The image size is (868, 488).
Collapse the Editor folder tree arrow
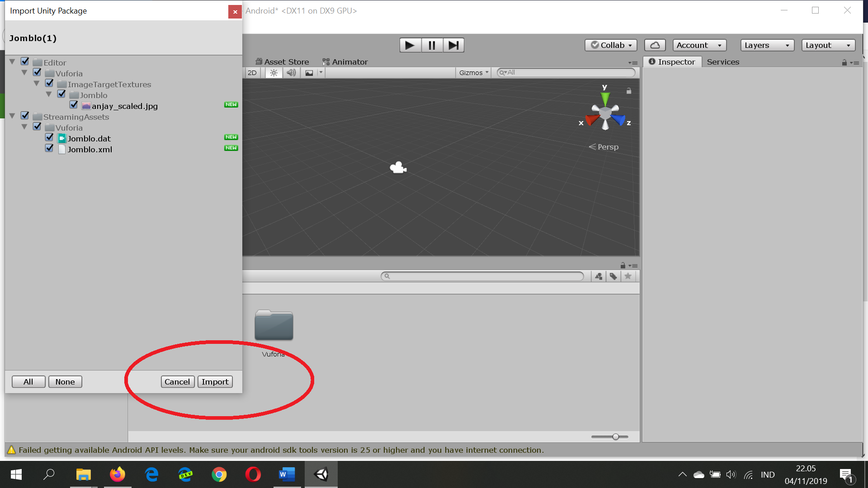12,62
